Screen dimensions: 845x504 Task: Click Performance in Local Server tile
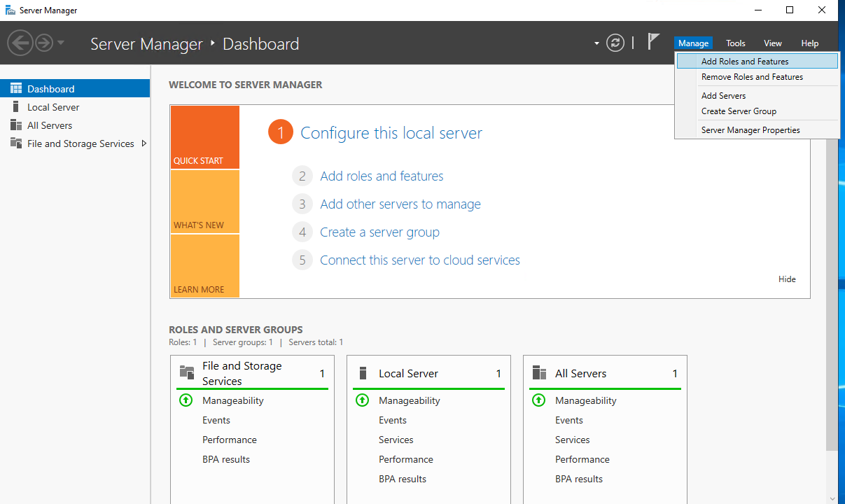(x=406, y=460)
